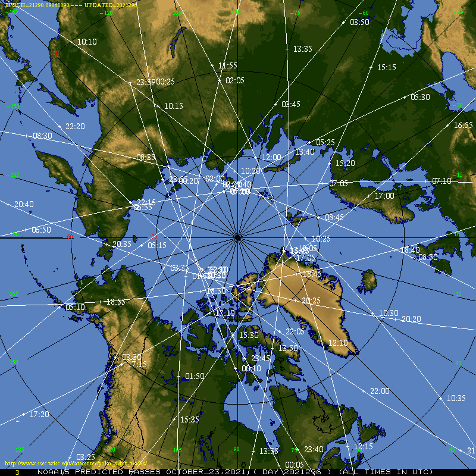Select the 03:30 time label

point(131,358)
